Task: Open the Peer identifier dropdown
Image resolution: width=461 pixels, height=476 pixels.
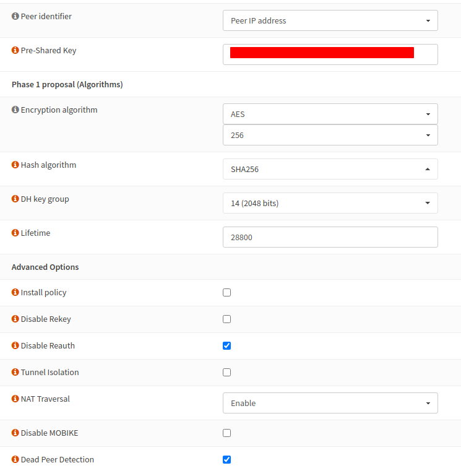Action: pos(330,20)
